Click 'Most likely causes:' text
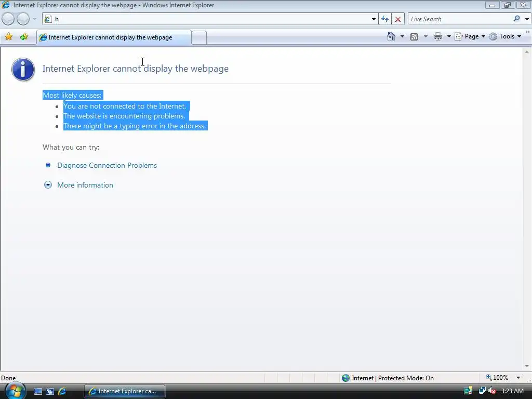532x399 pixels. [72, 96]
